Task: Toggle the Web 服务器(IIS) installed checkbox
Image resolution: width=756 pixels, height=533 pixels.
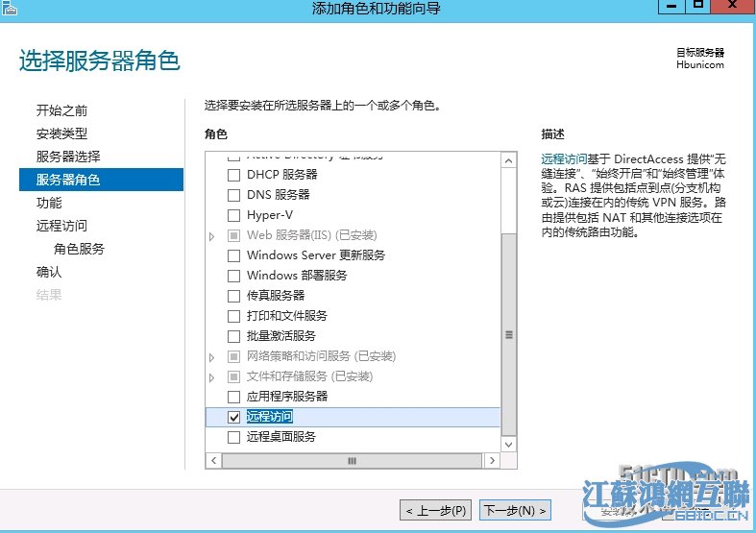Action: pos(233,235)
